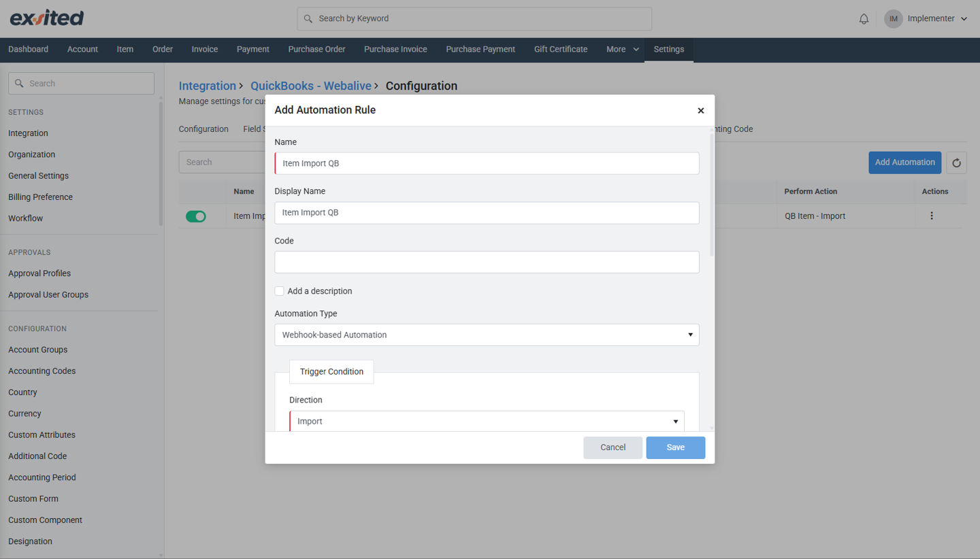Click the refresh icon beside Add Automation
Screen dimensions: 980x559
956,163
